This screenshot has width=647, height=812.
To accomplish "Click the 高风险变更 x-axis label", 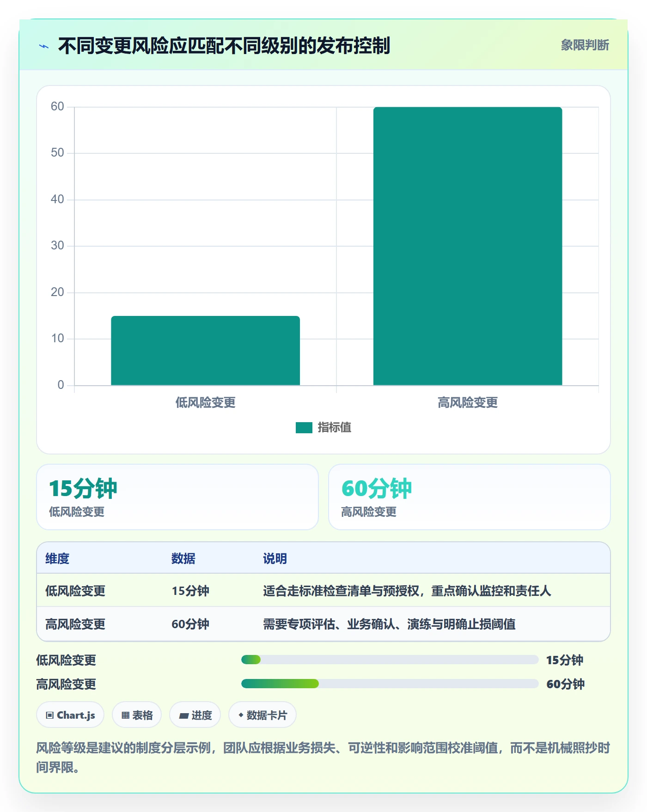I will pos(468,403).
